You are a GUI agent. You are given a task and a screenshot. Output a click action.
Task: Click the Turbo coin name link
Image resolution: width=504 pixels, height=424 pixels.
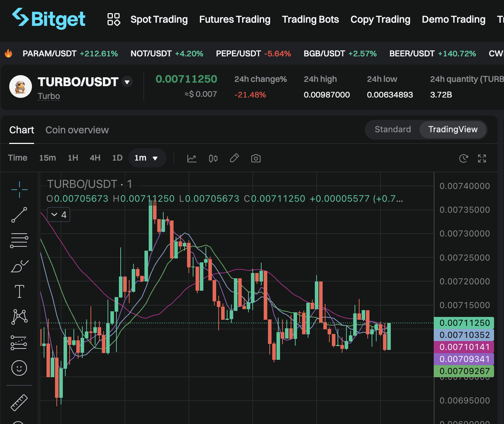click(49, 96)
